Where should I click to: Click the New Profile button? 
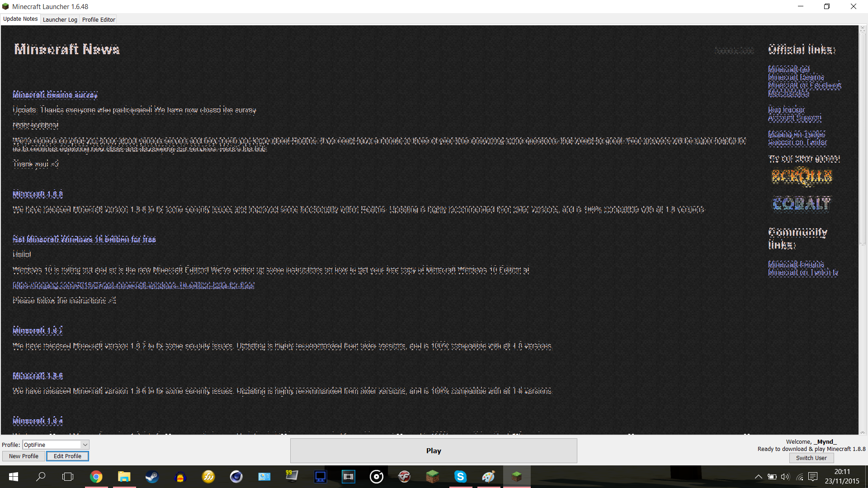[x=24, y=456]
